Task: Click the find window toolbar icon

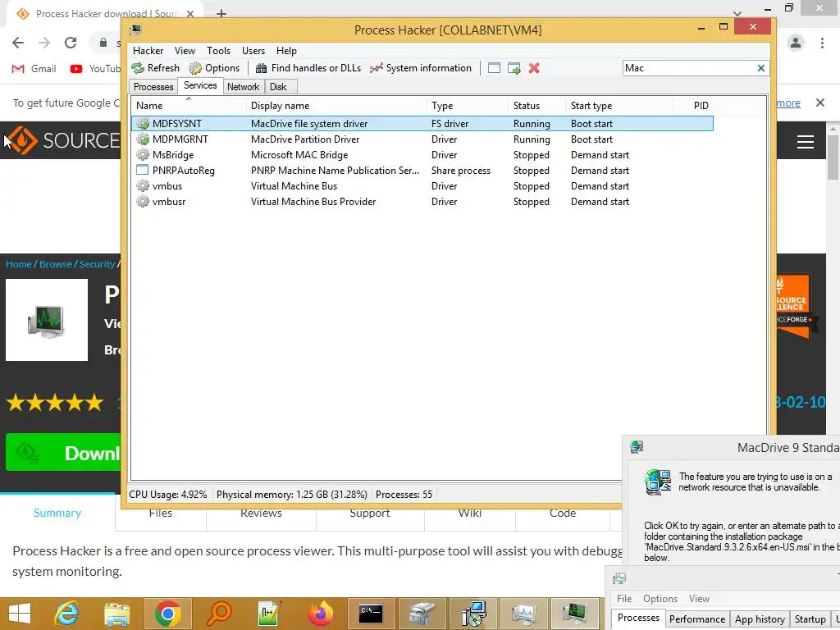Action: (494, 68)
